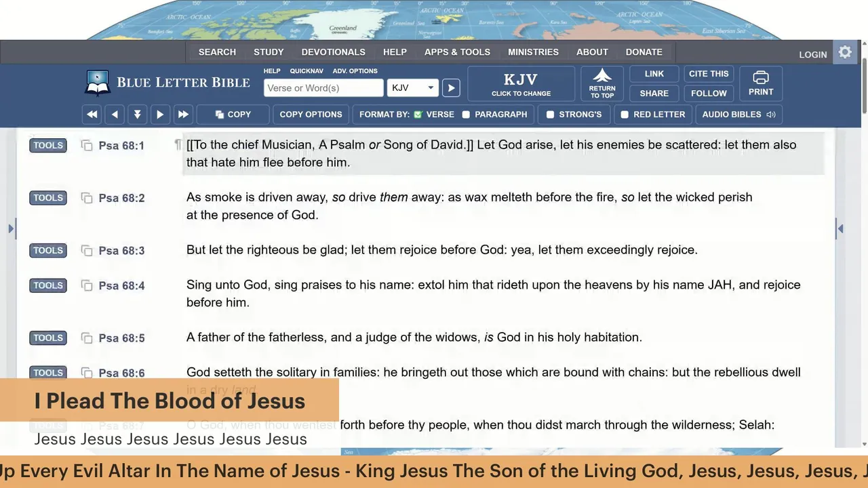This screenshot has height=488, width=868.
Task: Click the Psa 68:4 verse reference
Action: tap(121, 286)
